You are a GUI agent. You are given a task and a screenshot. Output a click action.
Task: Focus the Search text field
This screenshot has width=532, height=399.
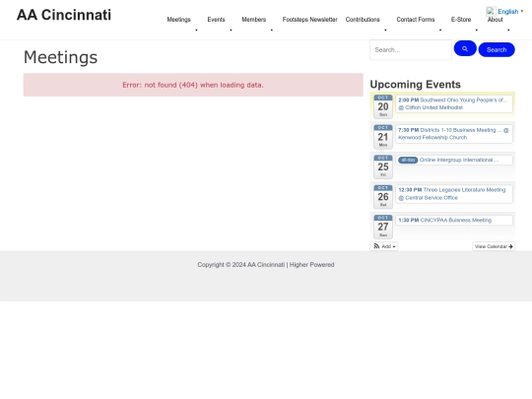click(411, 50)
